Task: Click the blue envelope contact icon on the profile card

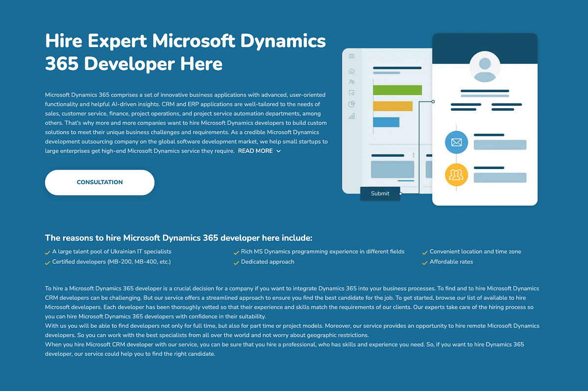Action: pos(456,143)
